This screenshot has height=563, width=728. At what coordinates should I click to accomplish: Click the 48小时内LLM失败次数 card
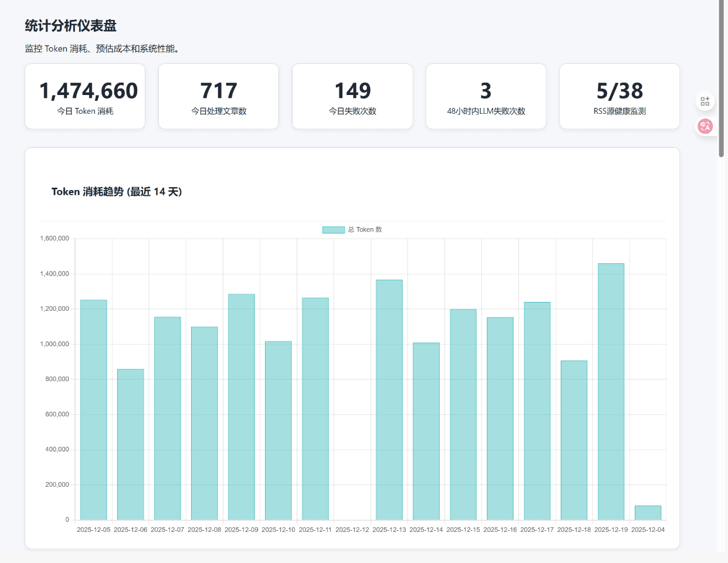click(x=486, y=97)
